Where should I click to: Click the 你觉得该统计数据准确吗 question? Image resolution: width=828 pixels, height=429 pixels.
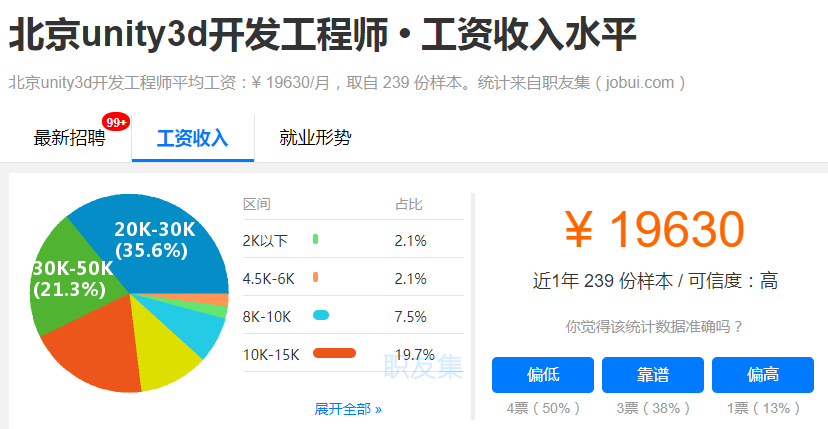[654, 327]
